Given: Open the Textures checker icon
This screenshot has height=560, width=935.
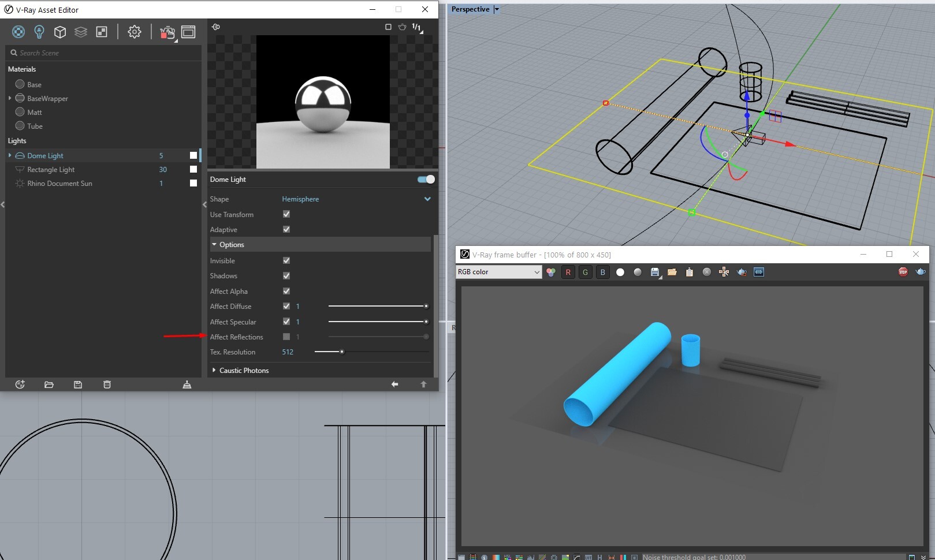Looking at the screenshot, I should point(102,32).
